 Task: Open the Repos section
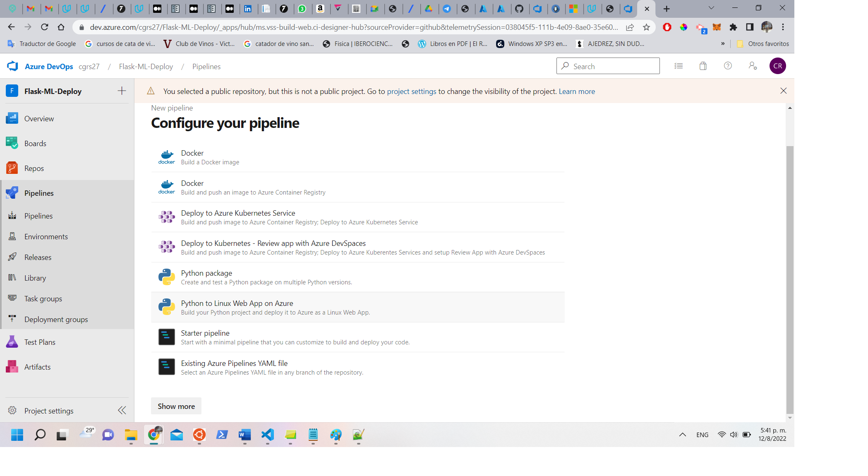click(x=34, y=168)
